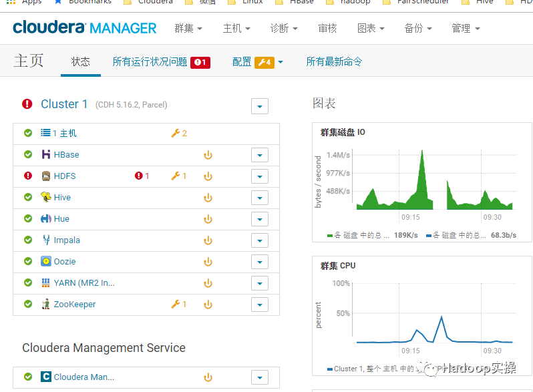Image resolution: width=533 pixels, height=392 pixels.
Task: Click the ZooKeeper service icon
Action: tap(45, 304)
